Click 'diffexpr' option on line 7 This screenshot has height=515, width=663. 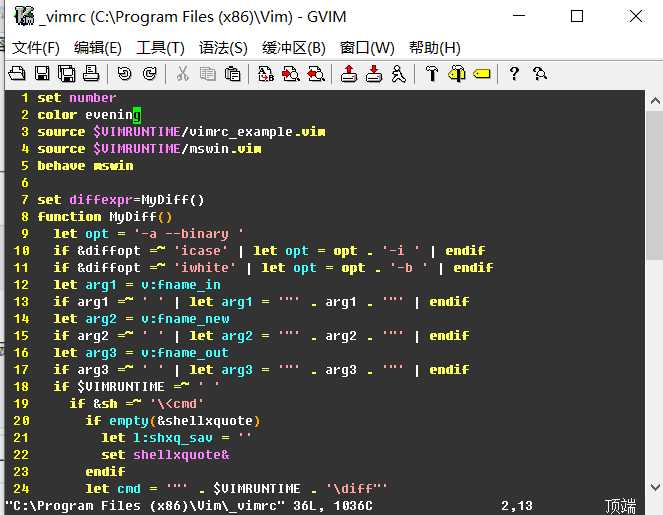(x=101, y=200)
